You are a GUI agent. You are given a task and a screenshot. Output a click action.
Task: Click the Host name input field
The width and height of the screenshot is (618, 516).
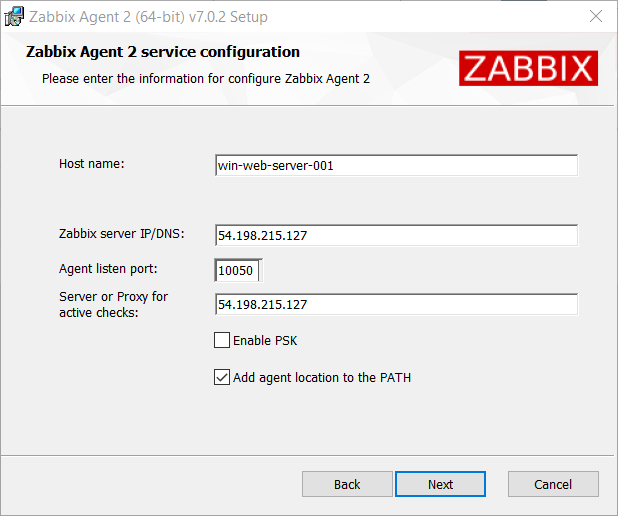click(x=396, y=166)
